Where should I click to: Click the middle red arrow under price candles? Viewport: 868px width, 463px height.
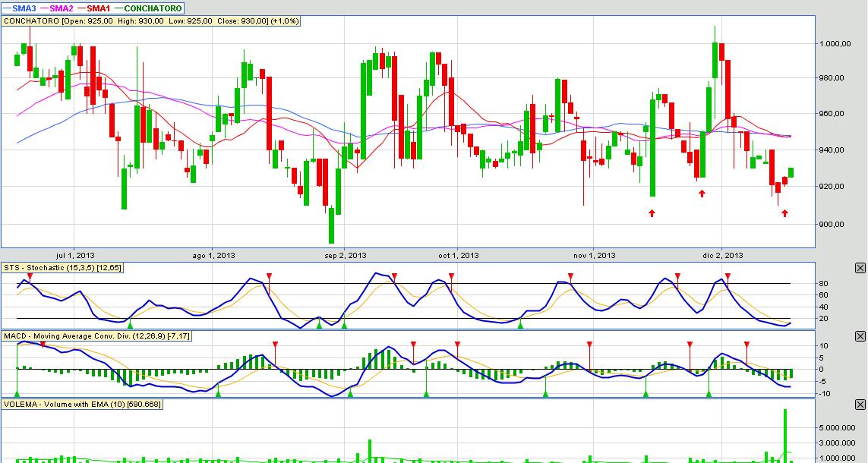(702, 194)
